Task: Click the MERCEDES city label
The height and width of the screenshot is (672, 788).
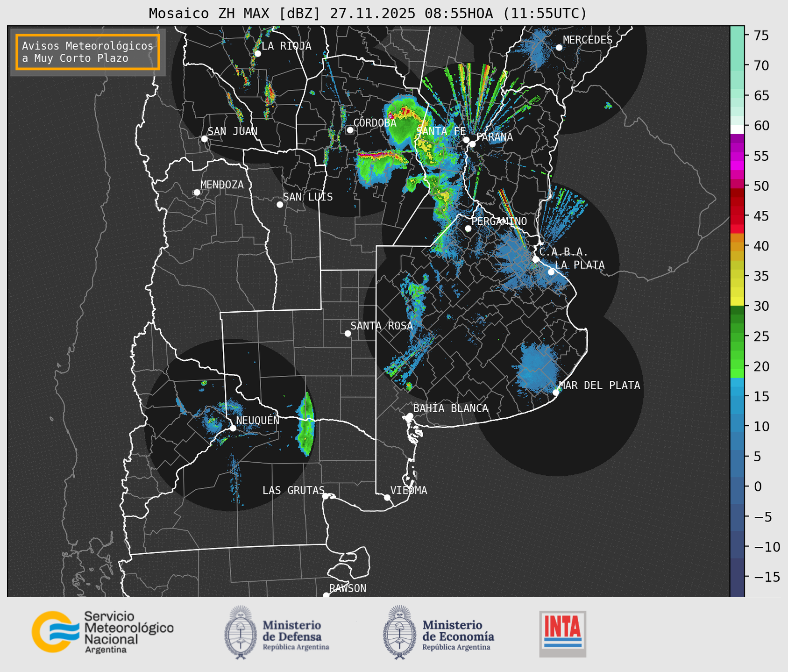Action: 587,40
